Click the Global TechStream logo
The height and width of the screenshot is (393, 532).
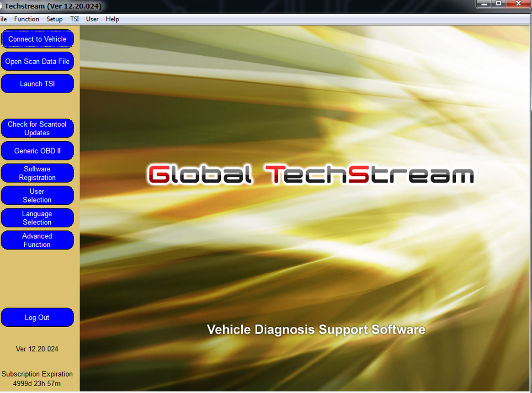pos(311,175)
